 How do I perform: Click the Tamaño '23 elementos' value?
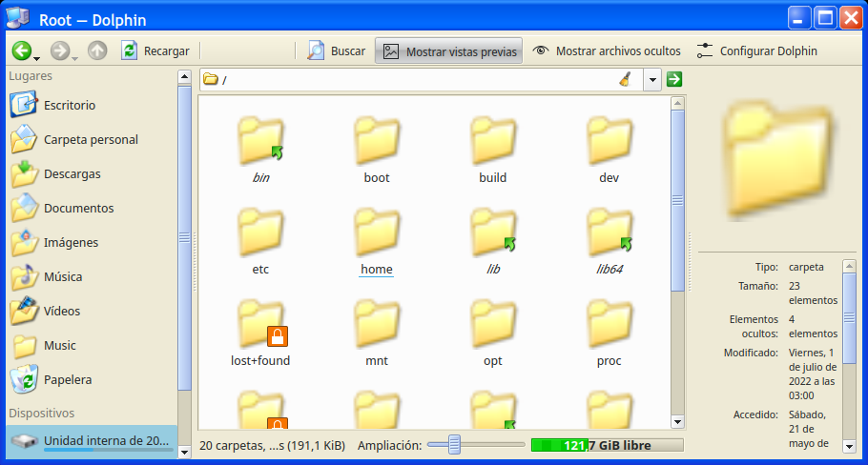click(x=813, y=293)
